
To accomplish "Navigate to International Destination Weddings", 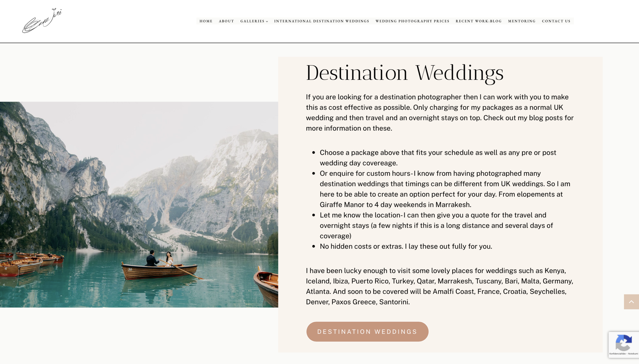I will click(321, 21).
